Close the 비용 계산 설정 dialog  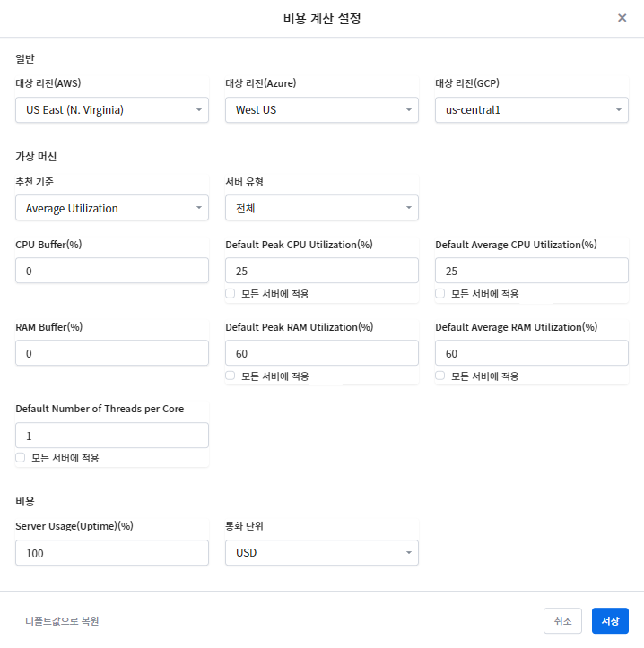[622, 18]
